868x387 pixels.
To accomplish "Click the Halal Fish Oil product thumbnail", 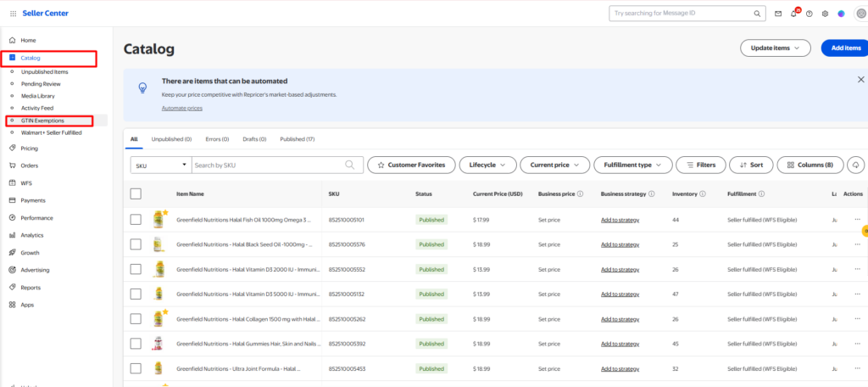I will click(159, 220).
